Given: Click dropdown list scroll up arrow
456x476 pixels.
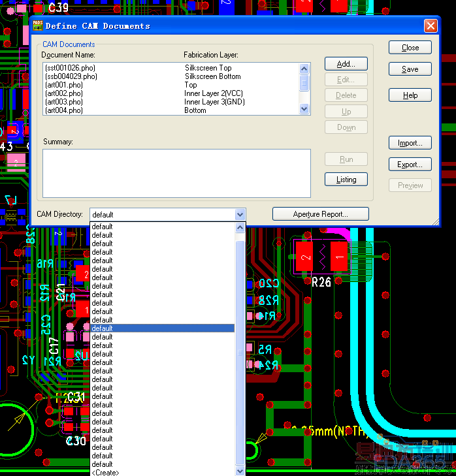Looking at the screenshot, I should [240, 228].
